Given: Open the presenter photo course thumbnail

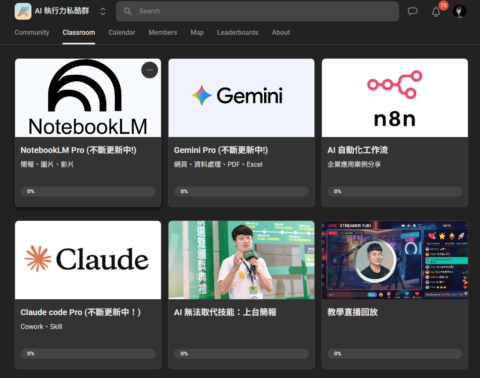Looking at the screenshot, I should click(x=241, y=260).
